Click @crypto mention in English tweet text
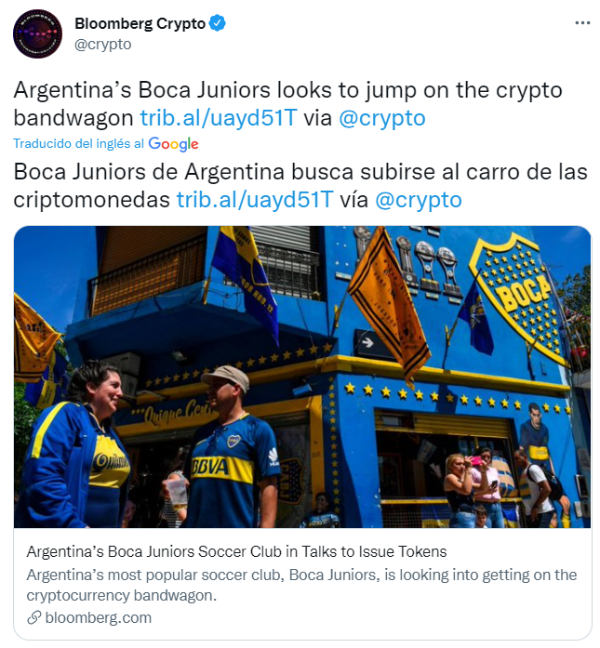600x648 pixels. (x=382, y=118)
